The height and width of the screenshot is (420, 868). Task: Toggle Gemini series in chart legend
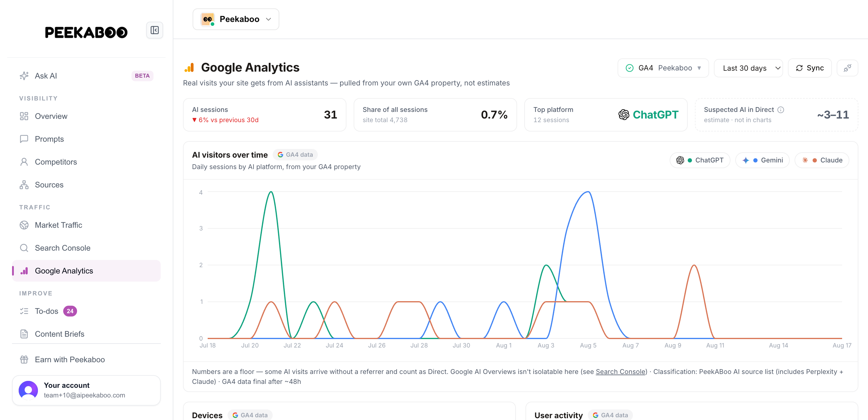pos(762,160)
